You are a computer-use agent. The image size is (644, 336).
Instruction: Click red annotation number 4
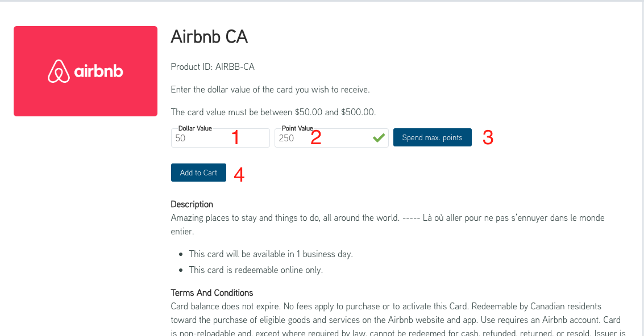point(239,175)
